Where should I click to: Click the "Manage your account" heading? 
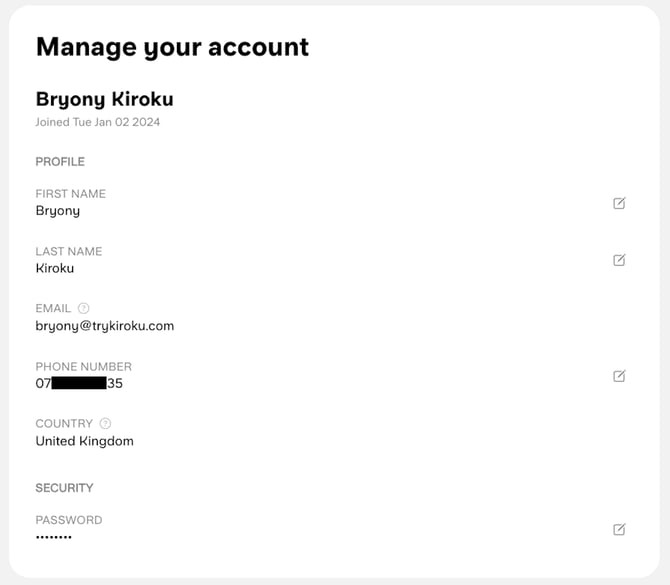pyautogui.click(x=172, y=47)
